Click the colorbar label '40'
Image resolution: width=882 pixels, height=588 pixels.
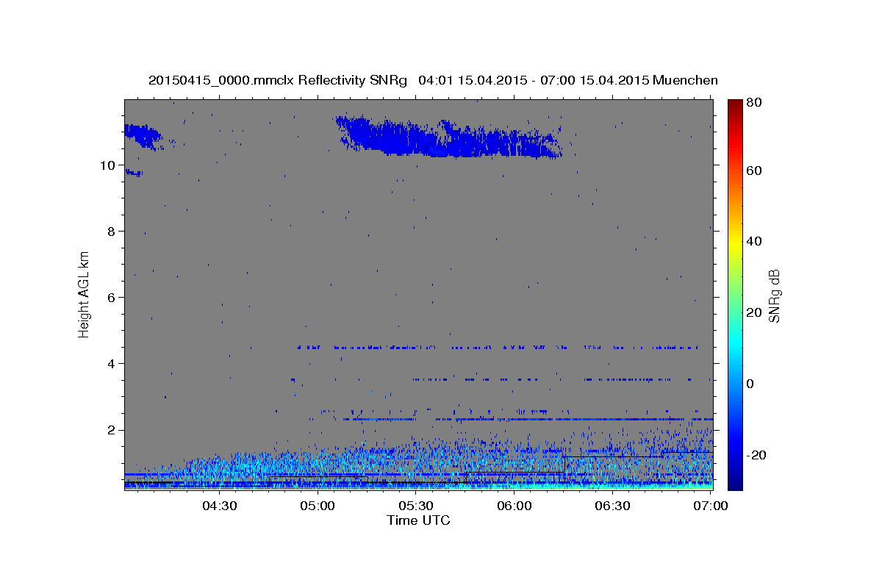tap(756, 241)
